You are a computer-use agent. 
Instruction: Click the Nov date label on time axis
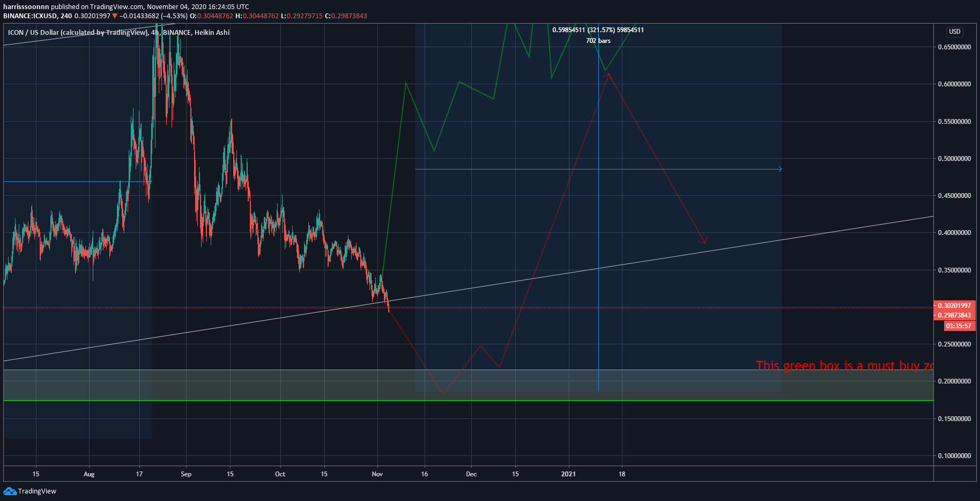coord(377,474)
